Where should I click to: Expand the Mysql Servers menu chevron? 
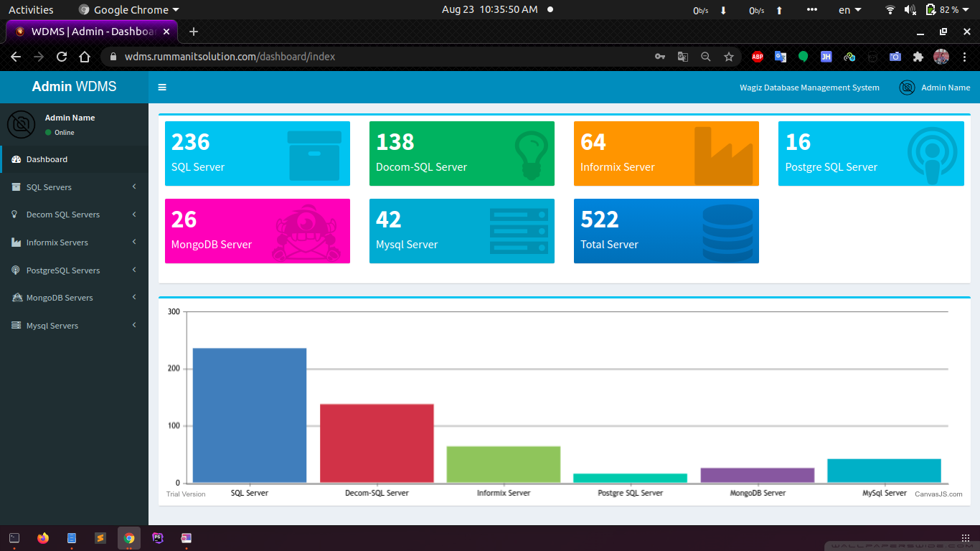click(134, 326)
